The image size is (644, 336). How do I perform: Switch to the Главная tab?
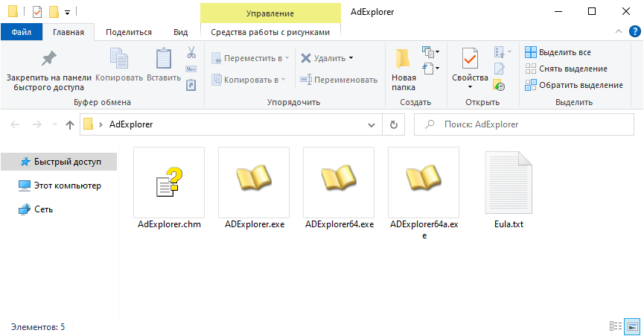coord(68,32)
